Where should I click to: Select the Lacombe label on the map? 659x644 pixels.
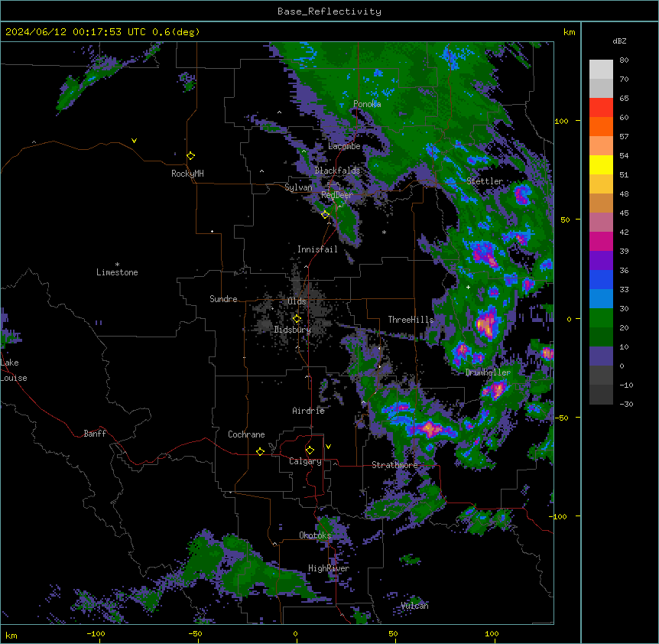pyautogui.click(x=344, y=146)
